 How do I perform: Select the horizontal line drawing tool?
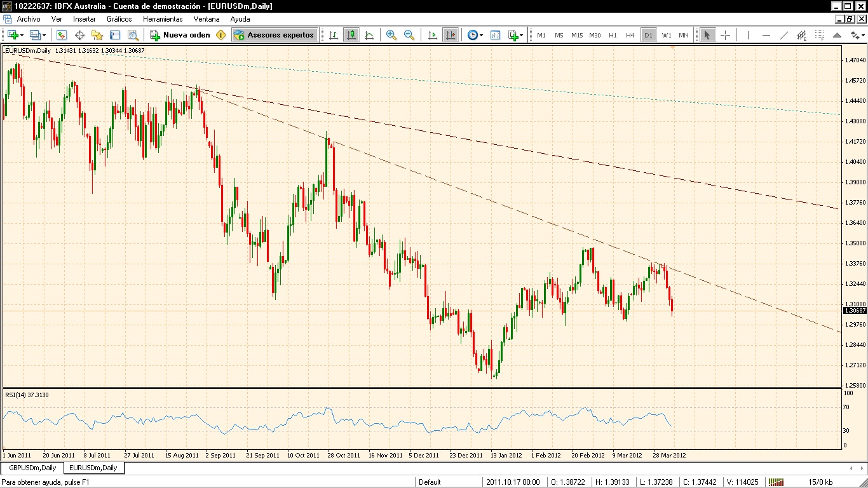click(766, 35)
